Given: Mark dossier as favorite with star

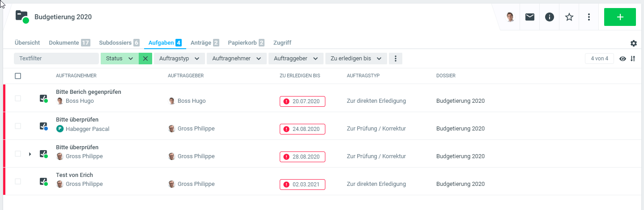Looking at the screenshot, I should point(569,17).
